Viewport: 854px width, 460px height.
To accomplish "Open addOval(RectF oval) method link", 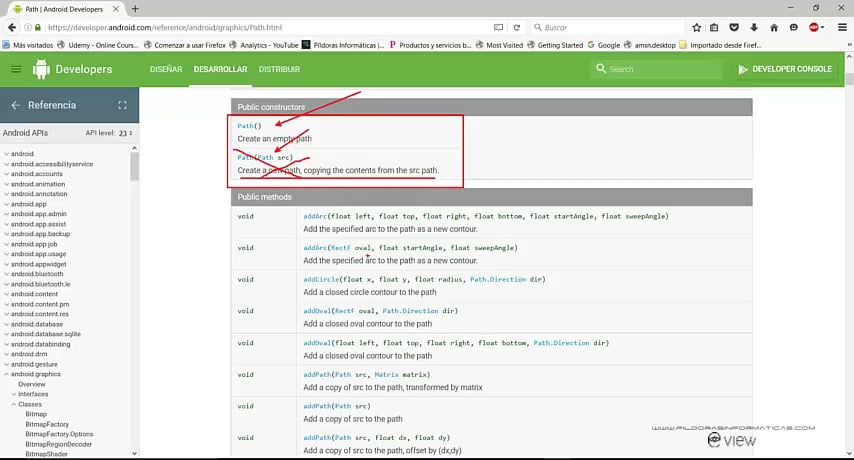I will click(x=317, y=311).
